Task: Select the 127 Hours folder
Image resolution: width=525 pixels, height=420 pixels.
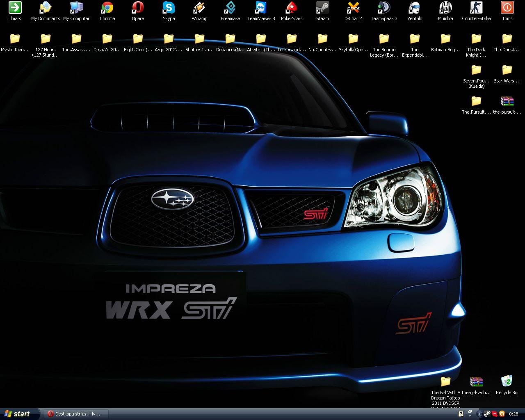Action: pos(46,45)
